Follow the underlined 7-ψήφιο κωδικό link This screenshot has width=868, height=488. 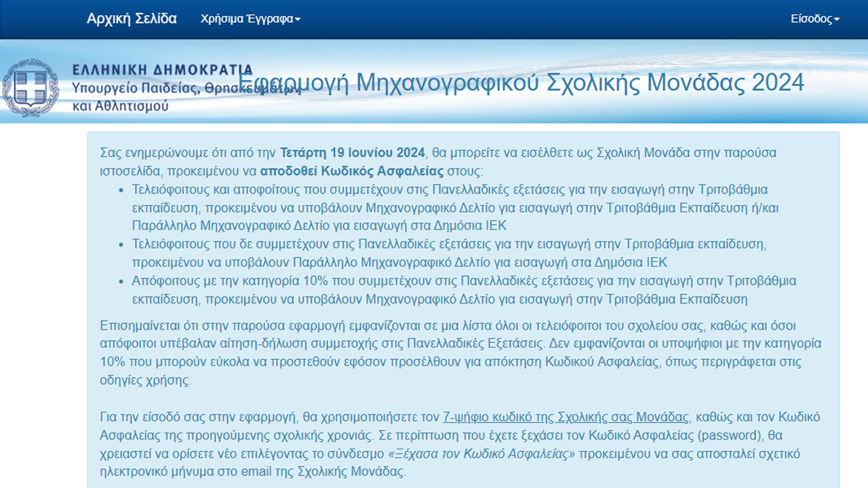point(566,417)
